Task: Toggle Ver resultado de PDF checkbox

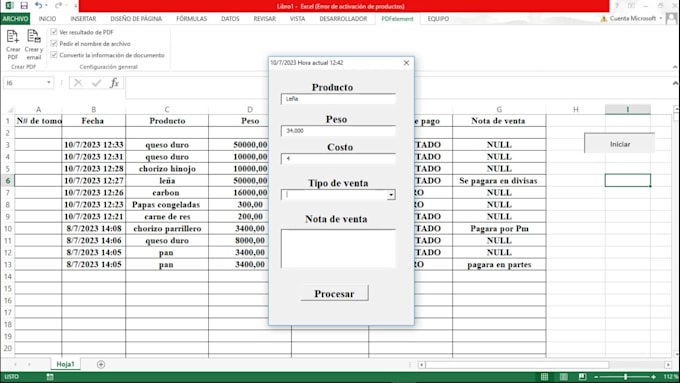Action: pos(54,32)
